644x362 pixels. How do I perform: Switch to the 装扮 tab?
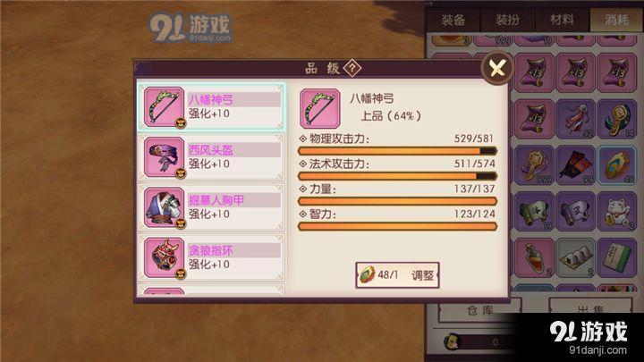tap(507, 20)
